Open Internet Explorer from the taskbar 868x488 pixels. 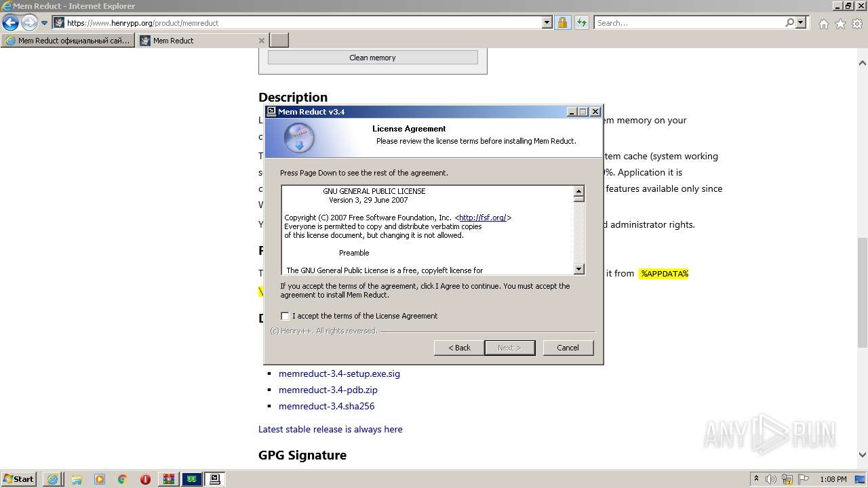[x=52, y=479]
